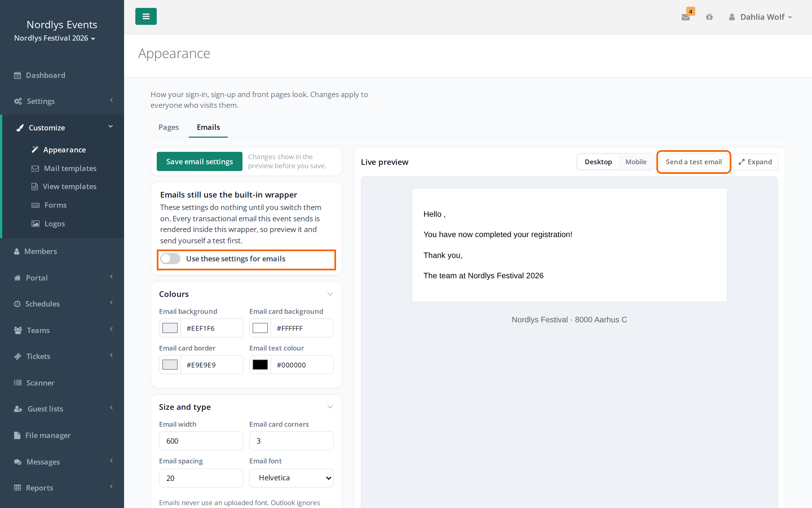Click Send a test email button
Screen dimensions: 812x508
(x=694, y=162)
